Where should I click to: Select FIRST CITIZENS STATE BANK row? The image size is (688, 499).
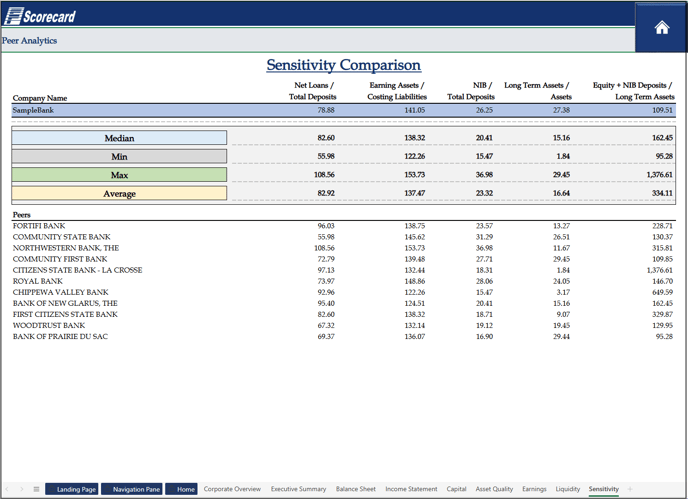(344, 314)
